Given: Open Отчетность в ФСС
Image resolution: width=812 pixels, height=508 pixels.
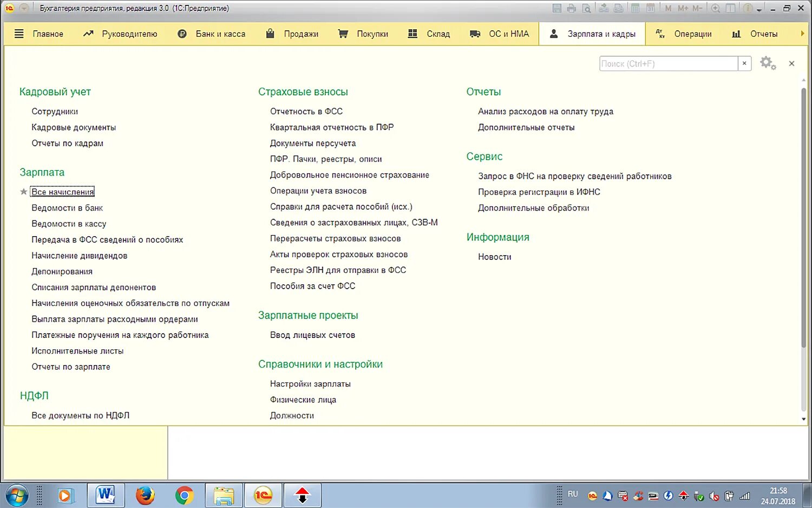Looking at the screenshot, I should coord(306,112).
